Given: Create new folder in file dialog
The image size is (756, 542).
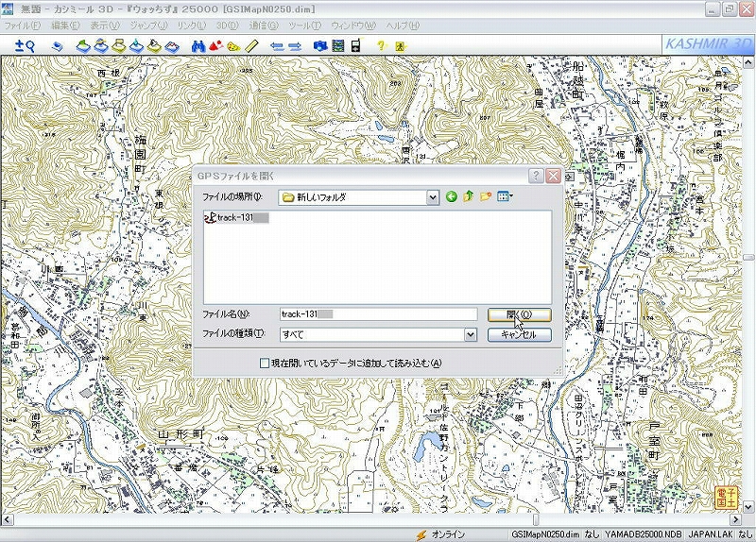Looking at the screenshot, I should point(485,196).
